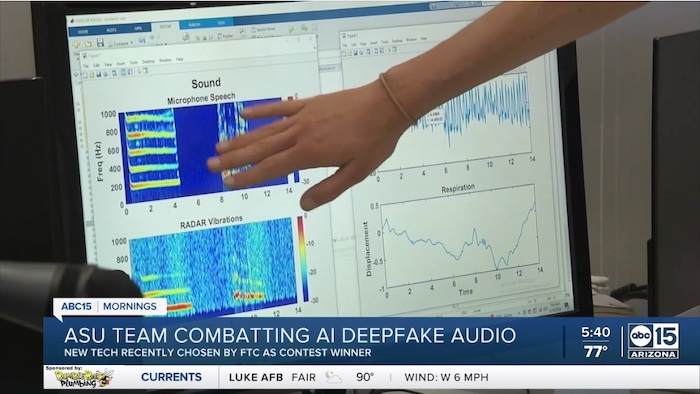Open the VIEW tab in MATLAB ribbon
Image resolution: width=700 pixels, height=394 pixels.
pyautogui.click(x=221, y=23)
